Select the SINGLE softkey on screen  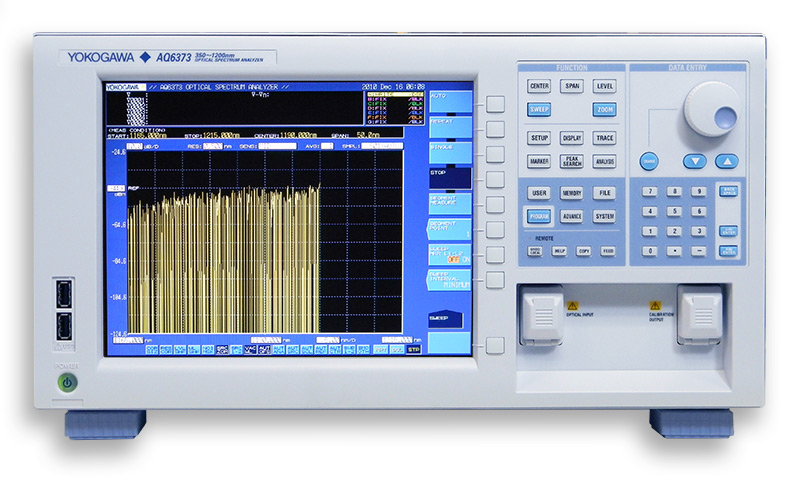pos(451,153)
